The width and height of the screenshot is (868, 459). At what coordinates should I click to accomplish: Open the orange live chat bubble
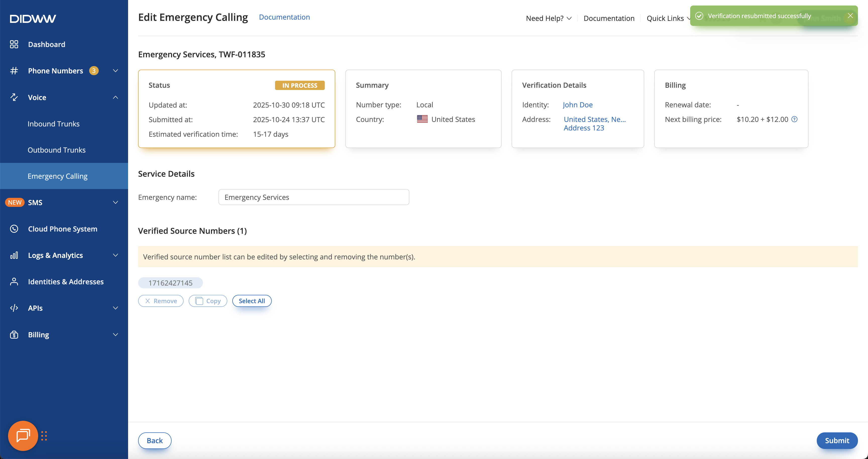pos(23,436)
